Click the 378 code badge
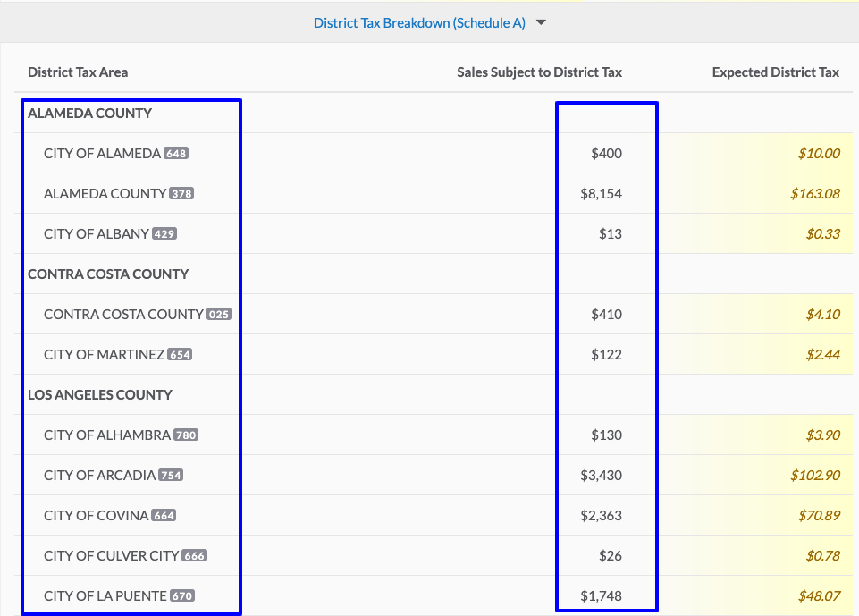859x616 pixels. [181, 193]
